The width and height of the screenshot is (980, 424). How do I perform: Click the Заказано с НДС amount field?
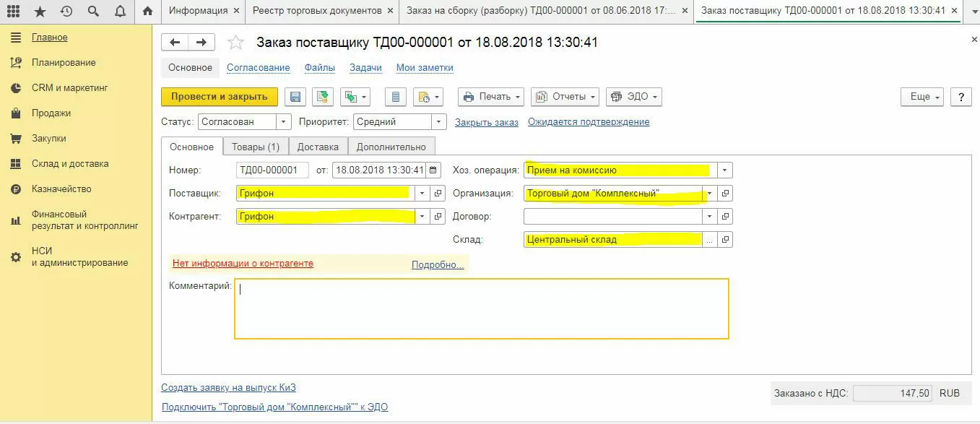(x=893, y=394)
